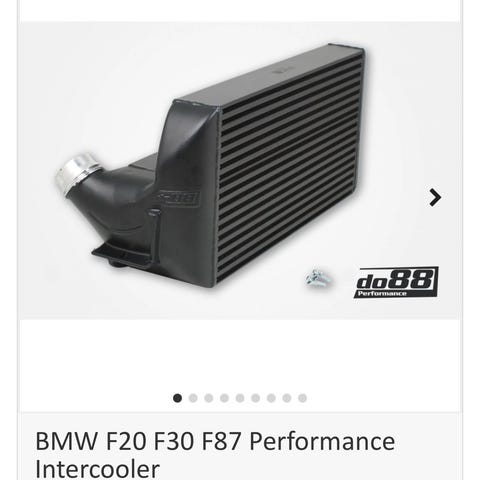Screen dimensions: 480x480
Task: Advance to next product image with chevron
Action: [435, 197]
